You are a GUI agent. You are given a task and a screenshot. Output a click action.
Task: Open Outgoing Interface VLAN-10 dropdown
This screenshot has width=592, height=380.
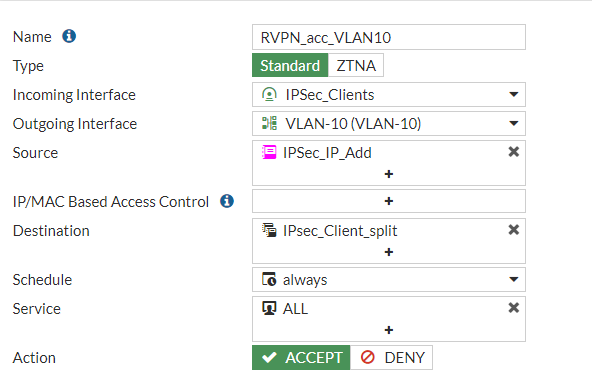click(389, 124)
